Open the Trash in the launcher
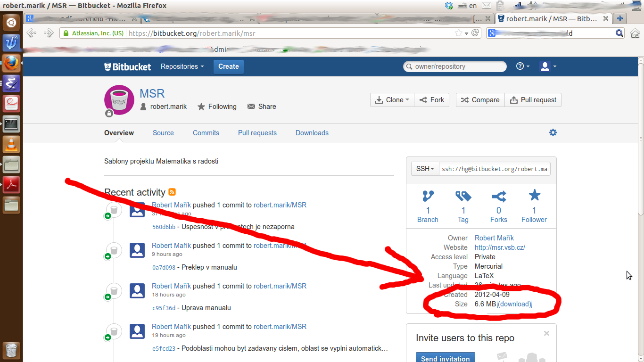The image size is (644, 362). [x=11, y=351]
